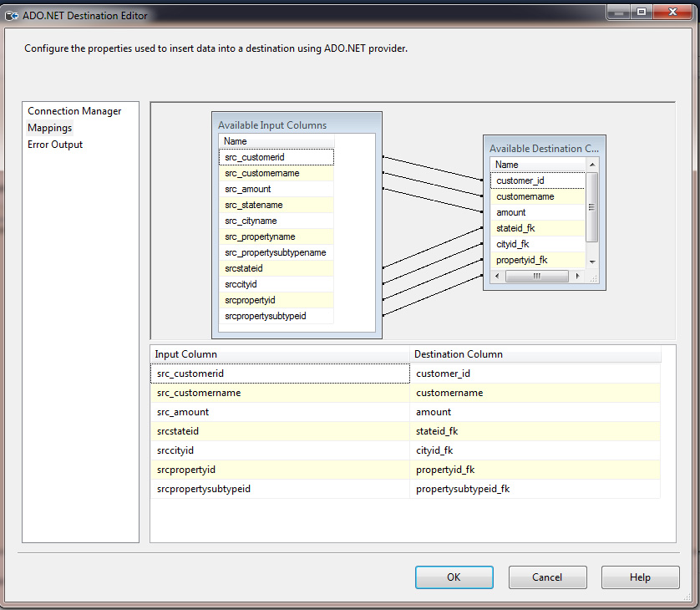Click the OK button
The width and height of the screenshot is (700, 610).
point(454,577)
